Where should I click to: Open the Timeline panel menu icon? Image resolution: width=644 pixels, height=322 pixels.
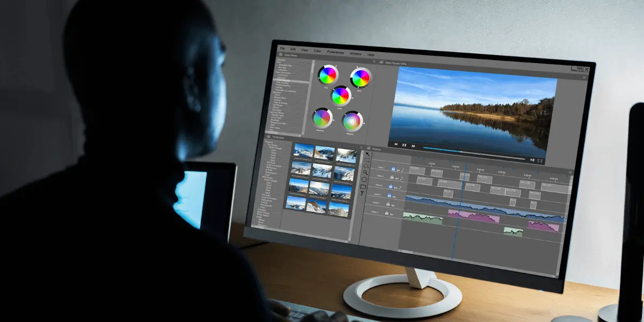(x=368, y=148)
